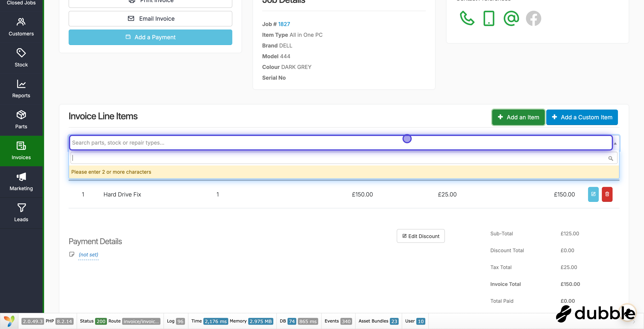Click the green phone contact icon

(467, 18)
